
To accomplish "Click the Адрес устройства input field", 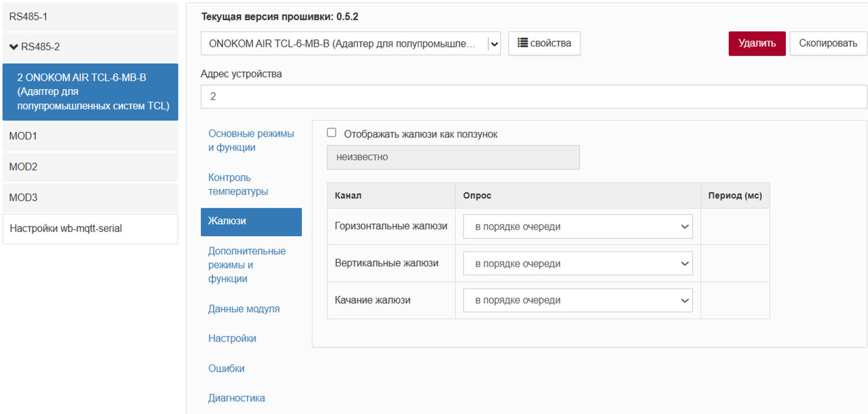I will point(534,97).
